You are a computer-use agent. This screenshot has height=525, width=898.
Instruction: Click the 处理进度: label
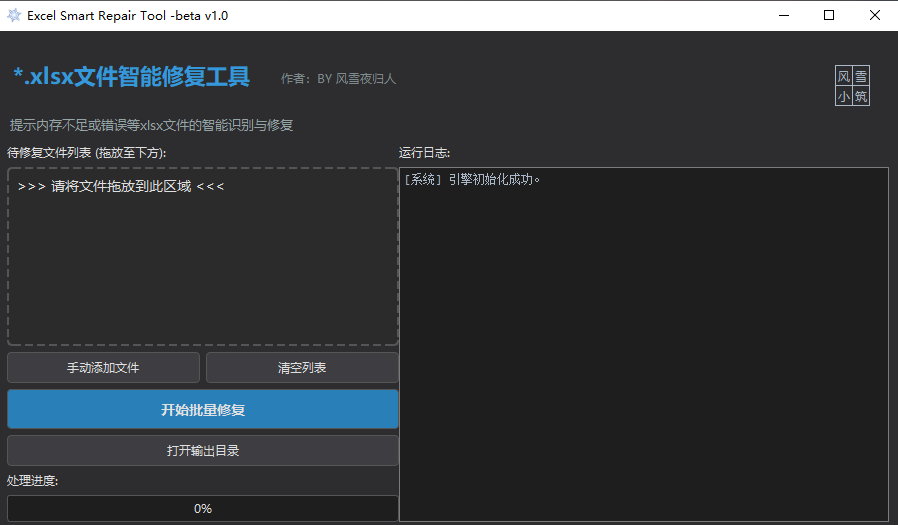(33, 481)
